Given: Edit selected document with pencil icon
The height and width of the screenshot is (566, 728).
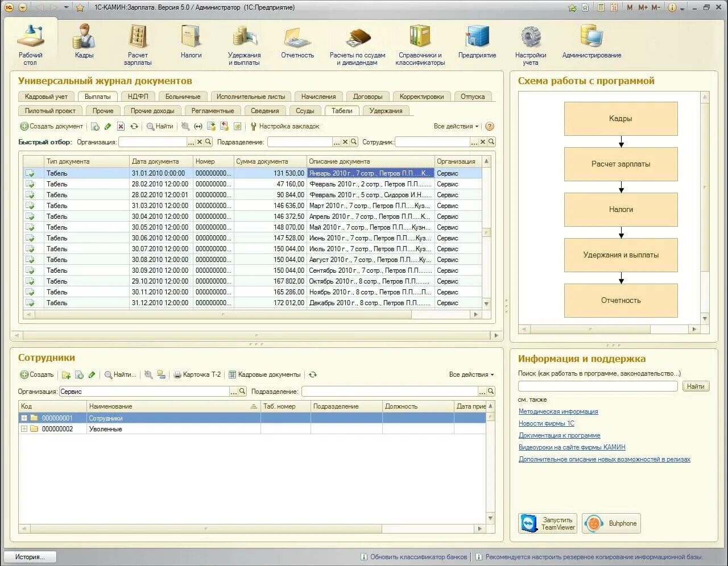Looking at the screenshot, I should [107, 126].
